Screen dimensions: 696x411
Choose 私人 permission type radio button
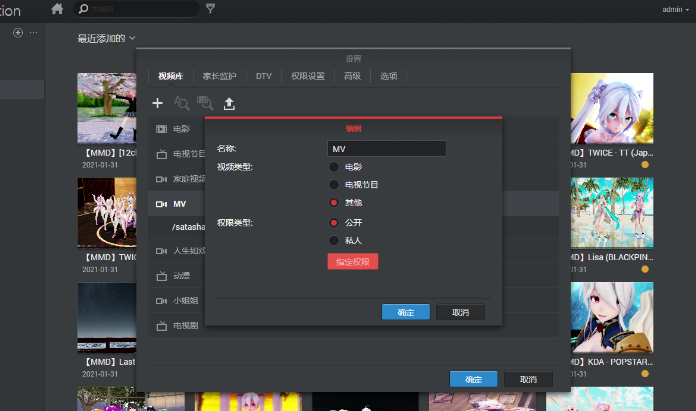[334, 241]
